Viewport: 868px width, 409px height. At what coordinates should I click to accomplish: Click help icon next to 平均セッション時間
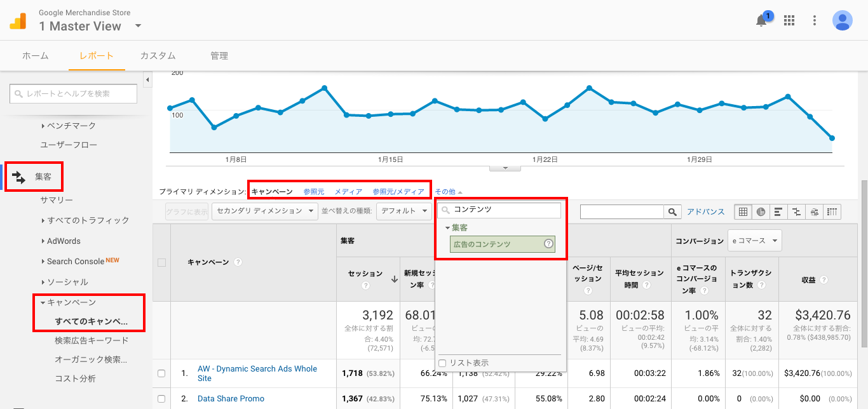(646, 285)
